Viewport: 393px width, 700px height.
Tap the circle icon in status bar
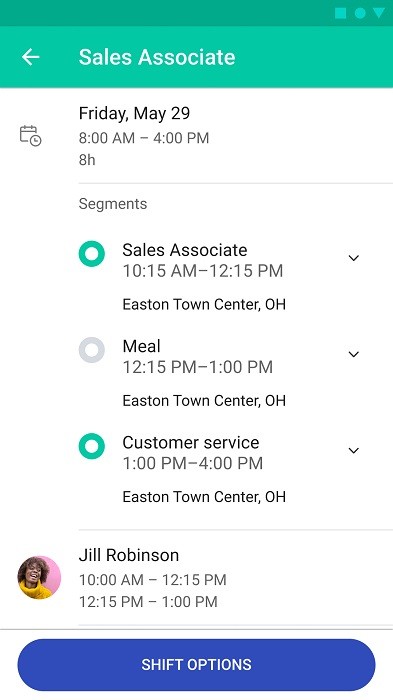point(360,13)
